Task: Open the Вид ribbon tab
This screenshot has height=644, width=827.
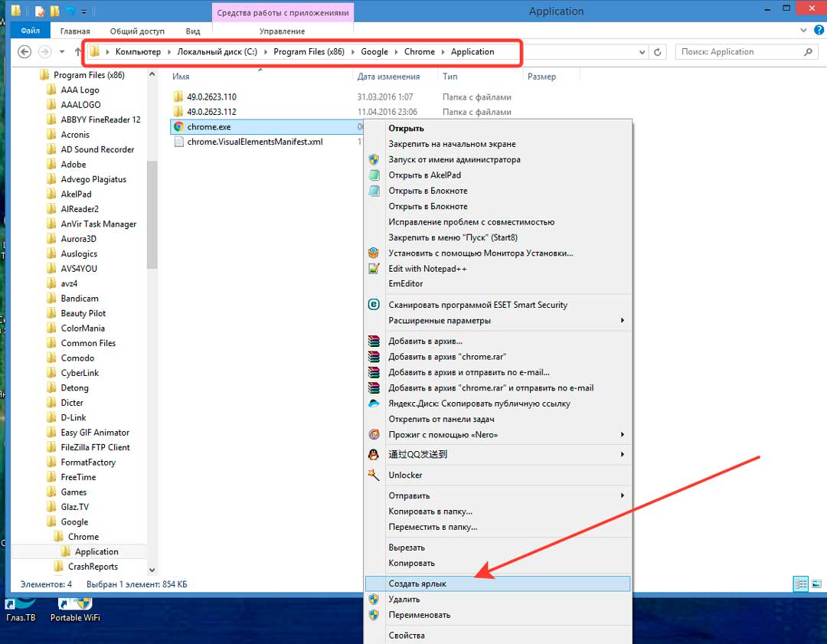Action: 193,31
